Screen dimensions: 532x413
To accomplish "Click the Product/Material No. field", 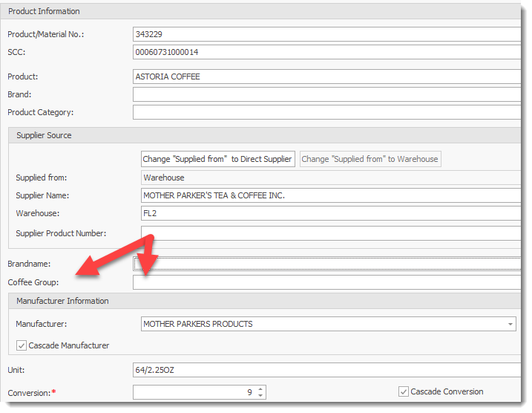I will point(326,34).
